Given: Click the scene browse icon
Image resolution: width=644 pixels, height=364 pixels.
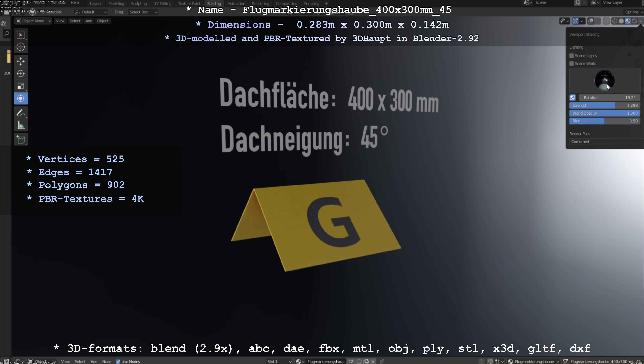Looking at the screenshot, I should point(527,2).
